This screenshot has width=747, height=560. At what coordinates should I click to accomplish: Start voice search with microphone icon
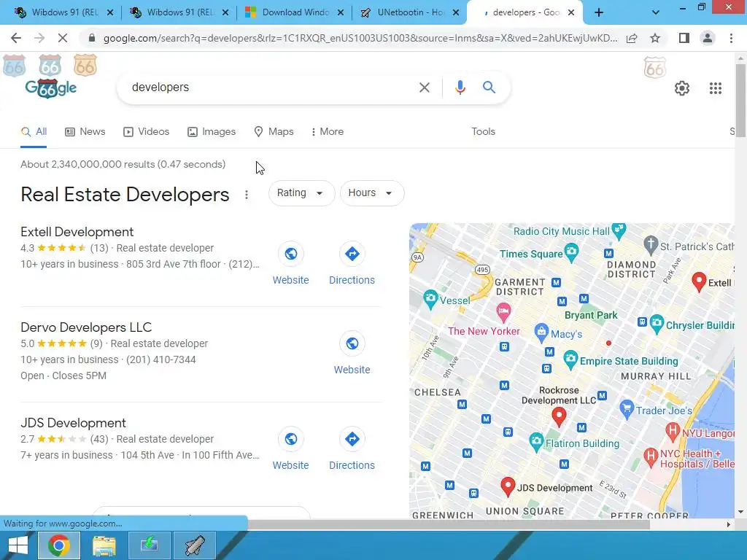460,87
